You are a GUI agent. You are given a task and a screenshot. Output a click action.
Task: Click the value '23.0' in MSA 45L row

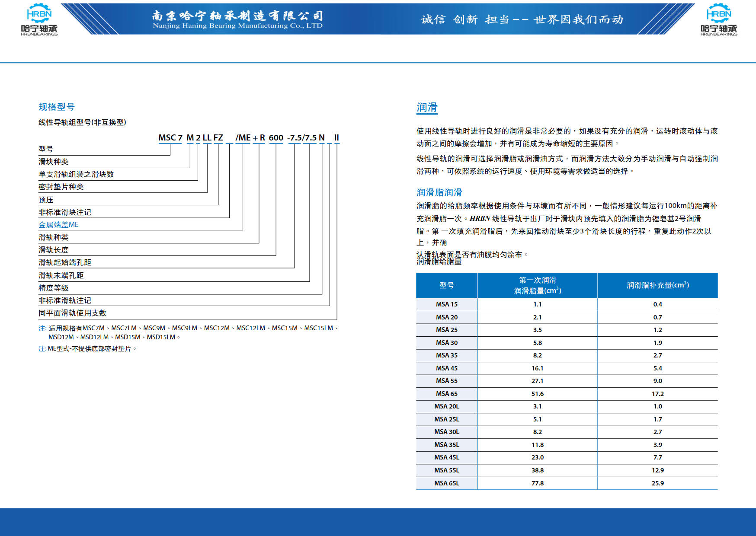tap(538, 457)
